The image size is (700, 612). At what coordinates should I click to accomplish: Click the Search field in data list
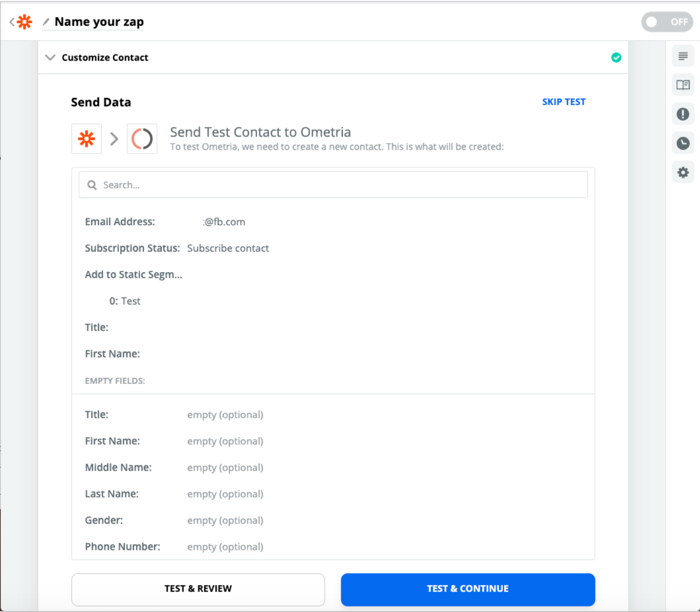pos(333,185)
